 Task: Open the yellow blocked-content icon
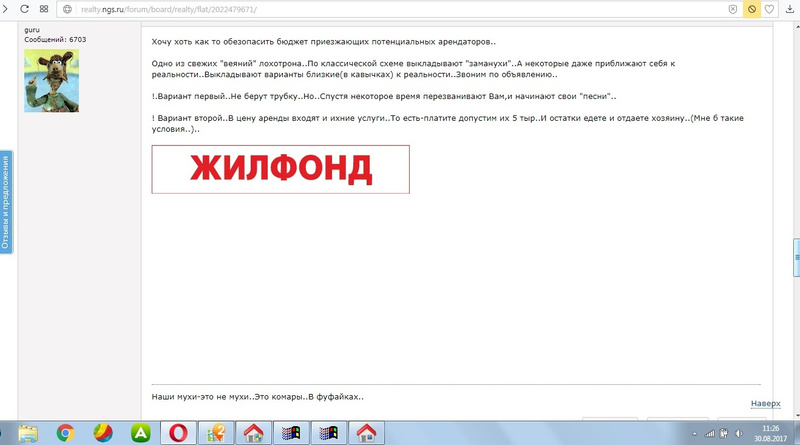[752, 9]
